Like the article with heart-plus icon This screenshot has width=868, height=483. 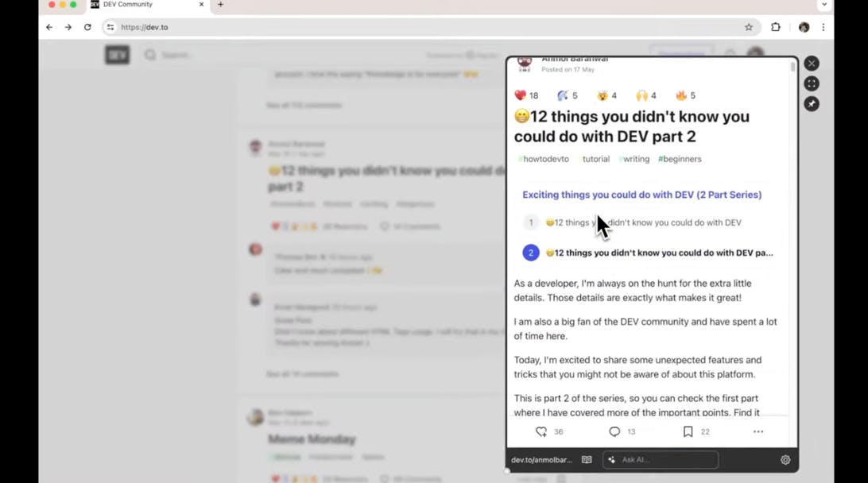(x=541, y=431)
